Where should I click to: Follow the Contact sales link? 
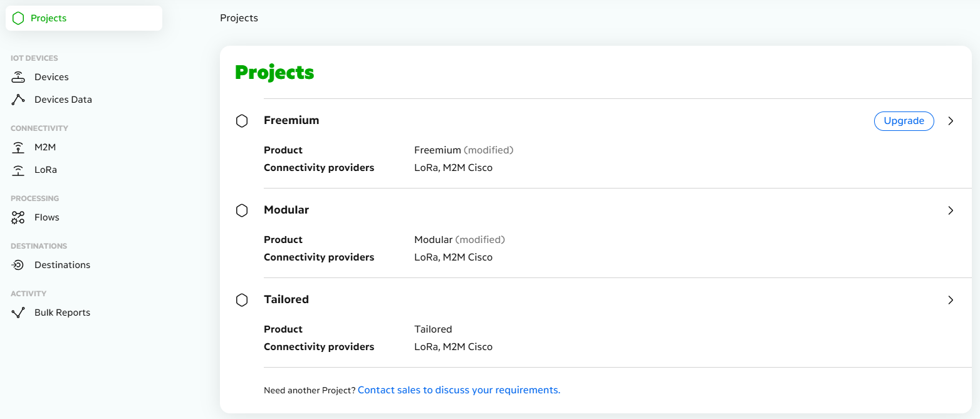point(459,390)
